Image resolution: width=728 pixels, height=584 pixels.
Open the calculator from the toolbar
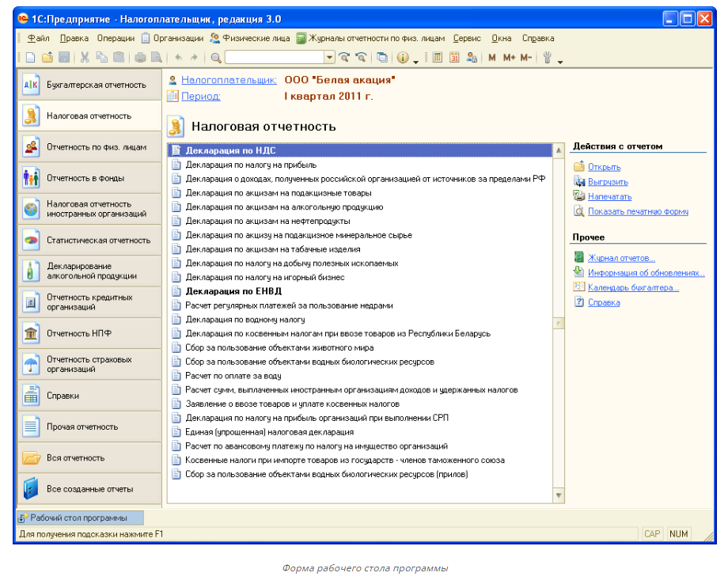tap(438, 58)
